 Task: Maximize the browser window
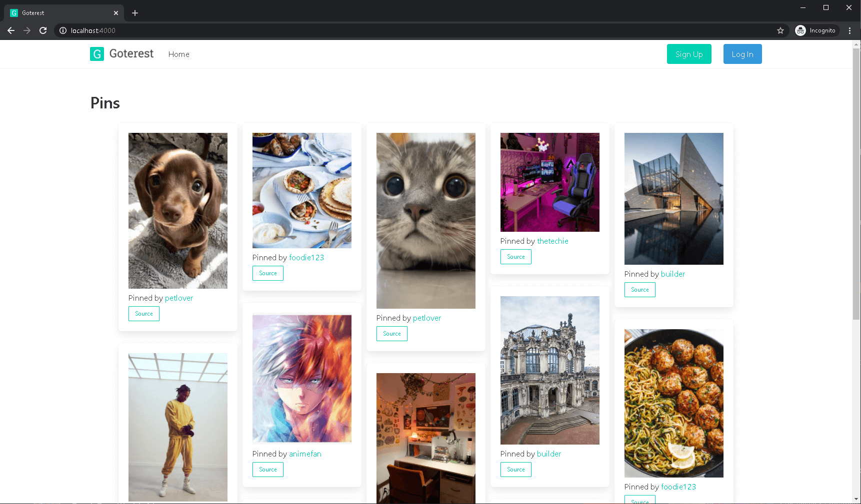click(x=826, y=7)
